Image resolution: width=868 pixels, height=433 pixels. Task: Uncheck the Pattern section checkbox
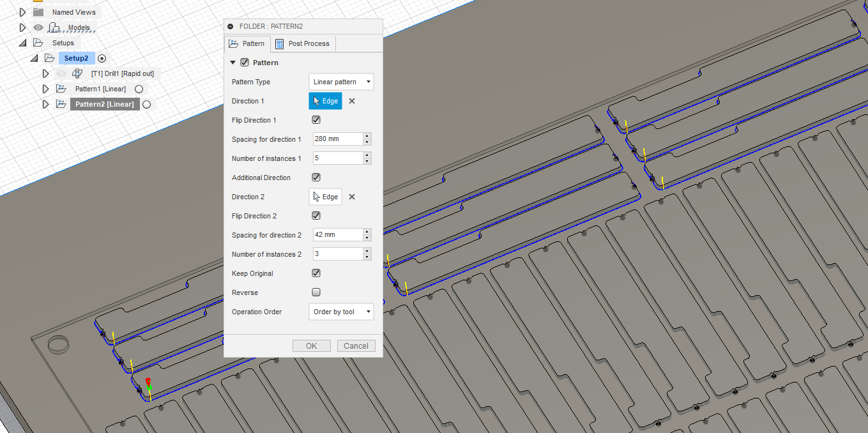[x=244, y=63]
